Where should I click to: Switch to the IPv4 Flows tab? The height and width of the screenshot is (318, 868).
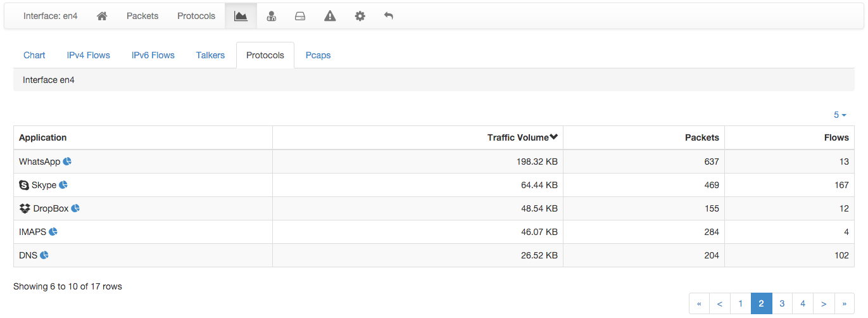89,55
